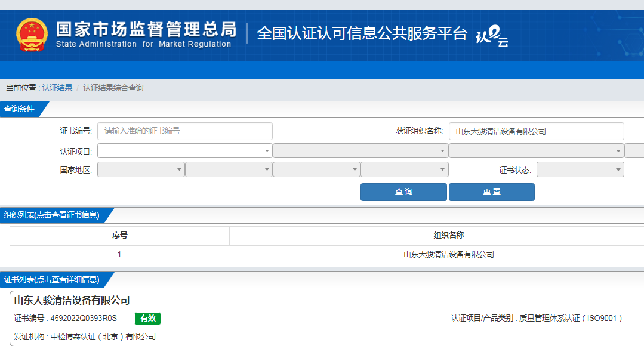Viewport: 644px width, 346px height.
Task: Open the second 认证项目 dropdown
Action: point(360,151)
